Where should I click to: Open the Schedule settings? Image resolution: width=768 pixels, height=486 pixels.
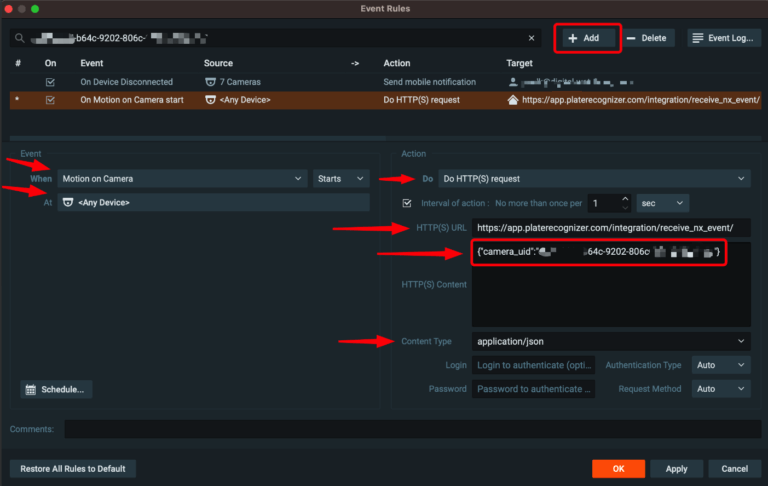(x=56, y=389)
